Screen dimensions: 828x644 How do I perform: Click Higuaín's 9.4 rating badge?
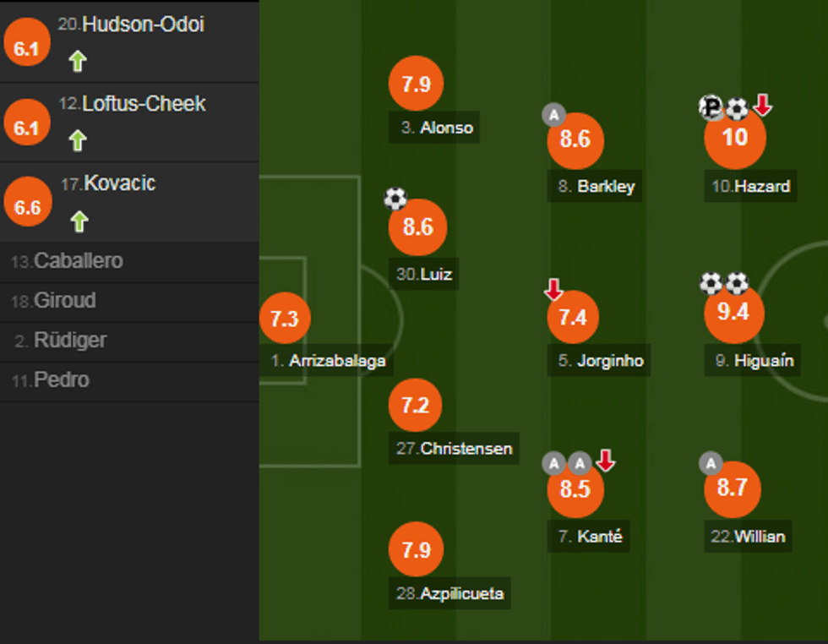click(733, 312)
